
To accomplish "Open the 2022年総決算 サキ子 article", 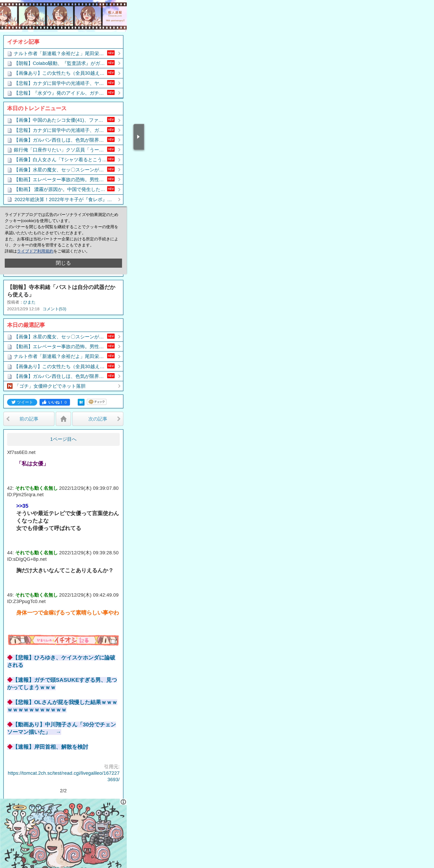I will 63,199.
